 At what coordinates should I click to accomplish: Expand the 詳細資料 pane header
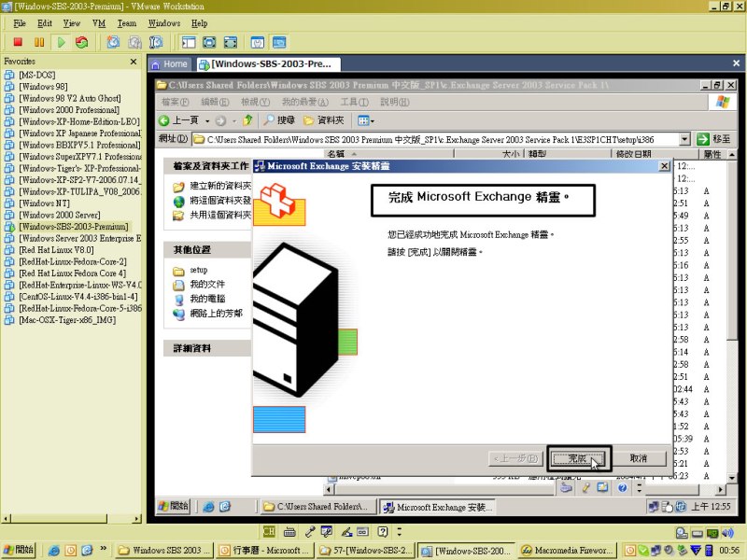pos(207,348)
